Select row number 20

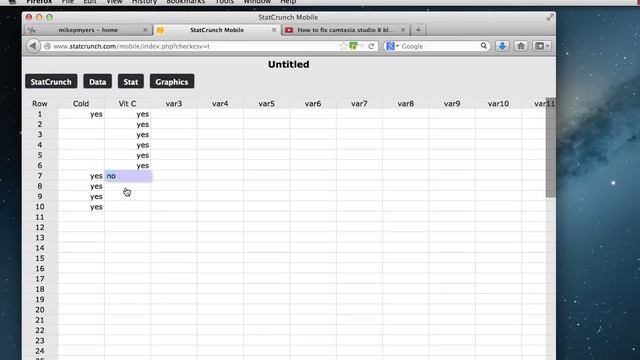coord(40,310)
